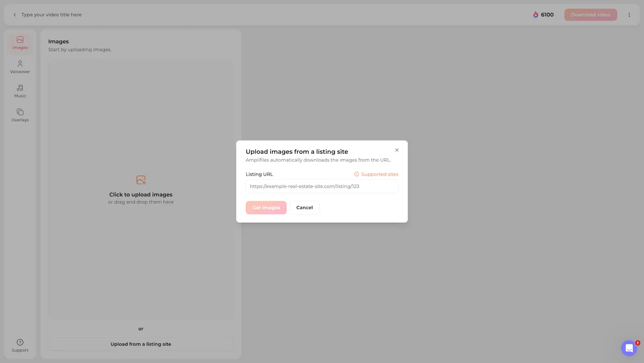The height and width of the screenshot is (363, 644).
Task: Select Upload from a listing site
Action: (141, 344)
